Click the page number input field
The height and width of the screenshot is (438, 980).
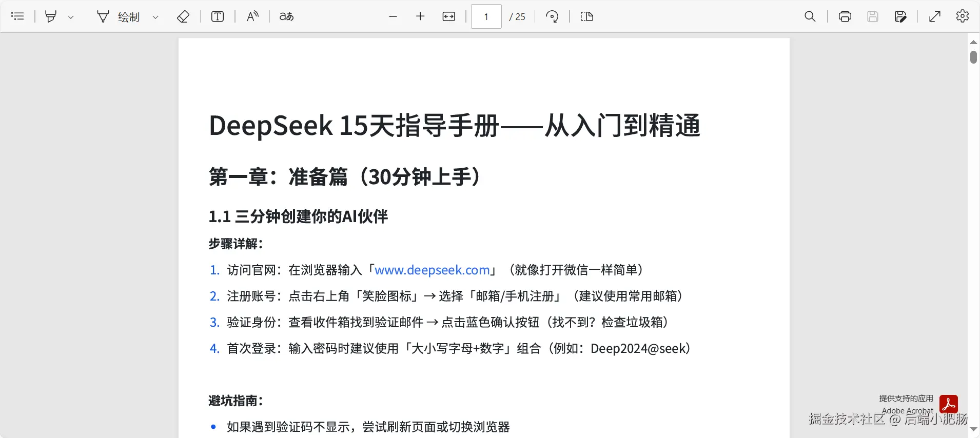[486, 16]
